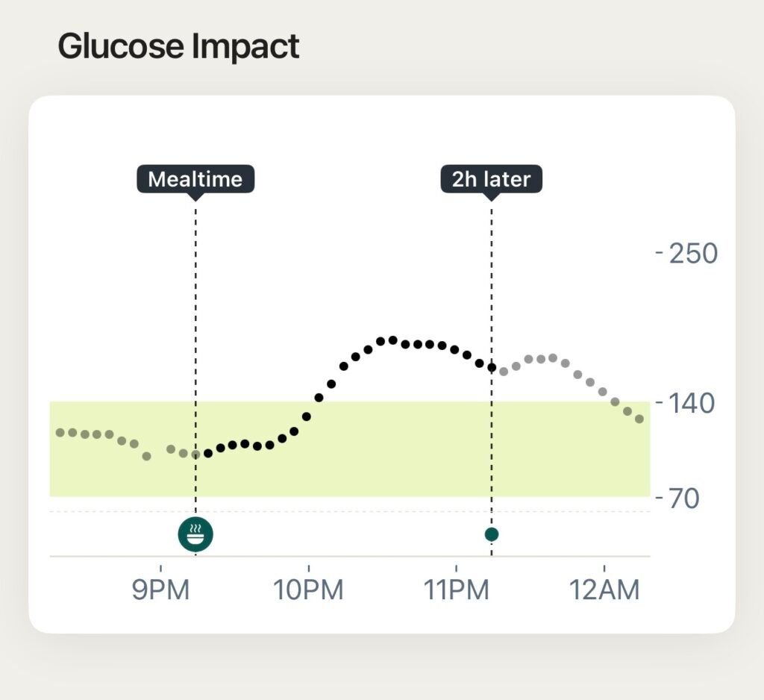764x700 pixels.
Task: Click the 12AM time axis label
Action: pyautogui.click(x=604, y=590)
